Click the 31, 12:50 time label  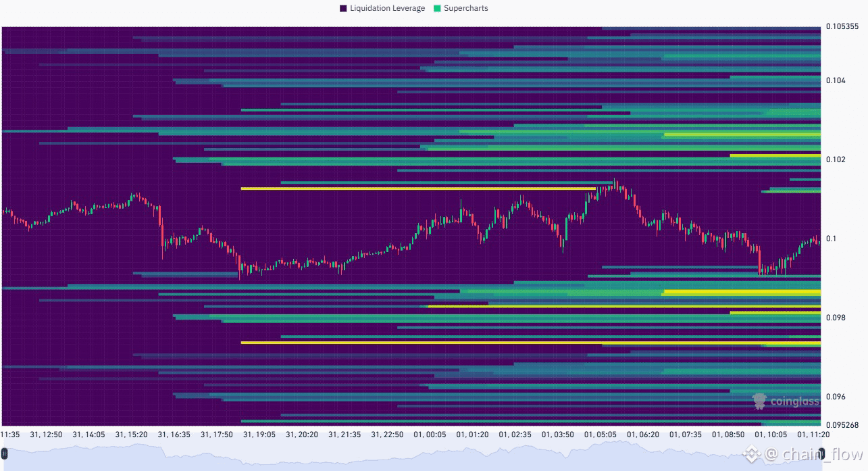[46, 435]
